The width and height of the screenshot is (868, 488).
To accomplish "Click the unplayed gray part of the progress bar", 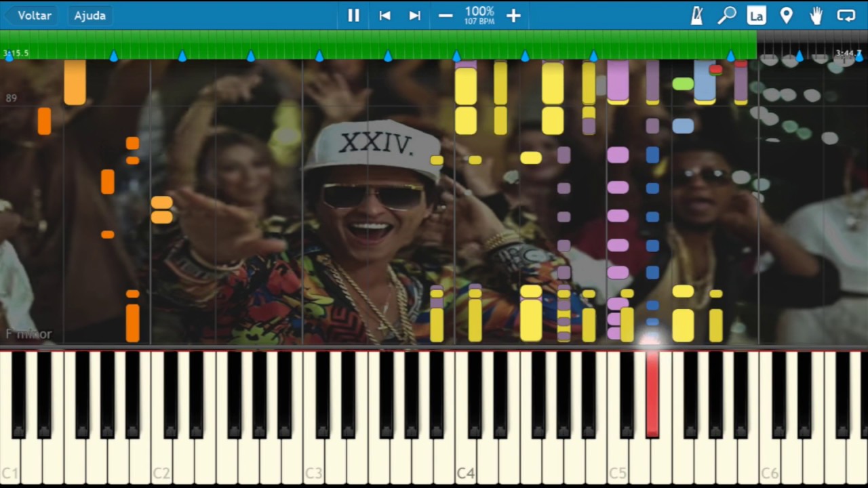I will coord(812,45).
